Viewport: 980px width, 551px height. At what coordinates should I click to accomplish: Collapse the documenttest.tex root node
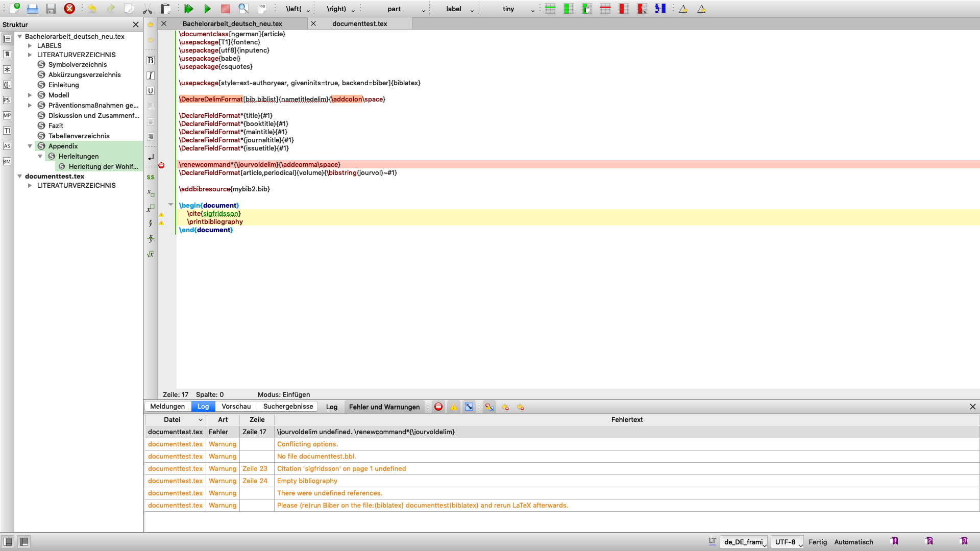20,176
